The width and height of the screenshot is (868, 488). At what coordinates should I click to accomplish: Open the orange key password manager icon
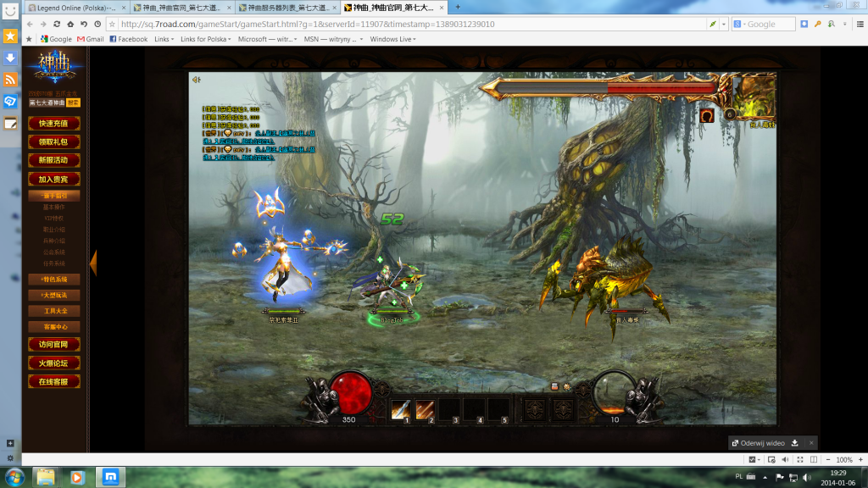coord(818,25)
